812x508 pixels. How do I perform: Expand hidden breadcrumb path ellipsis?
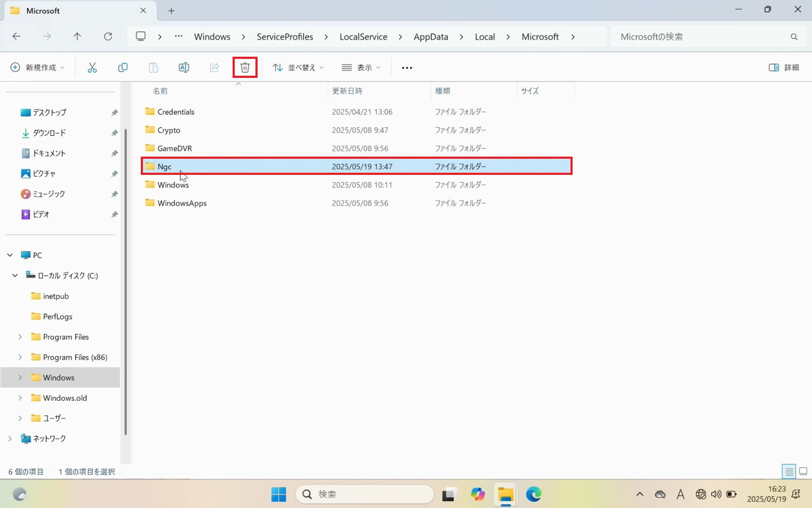178,36
